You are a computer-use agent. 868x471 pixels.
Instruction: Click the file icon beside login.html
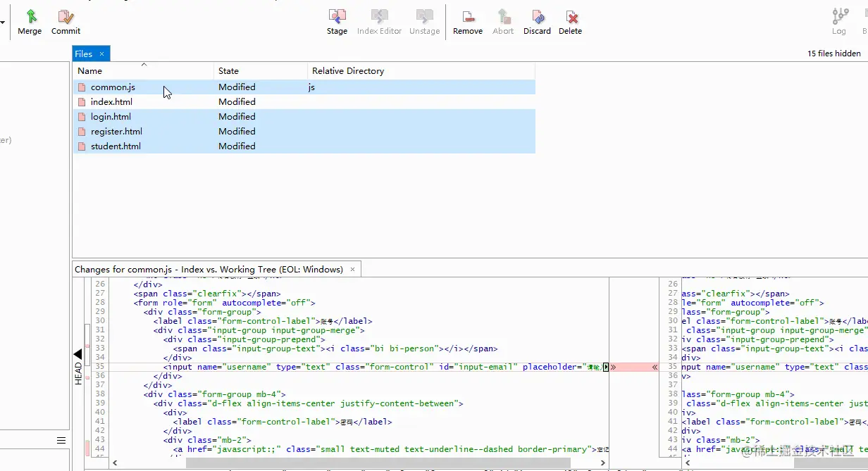click(82, 117)
